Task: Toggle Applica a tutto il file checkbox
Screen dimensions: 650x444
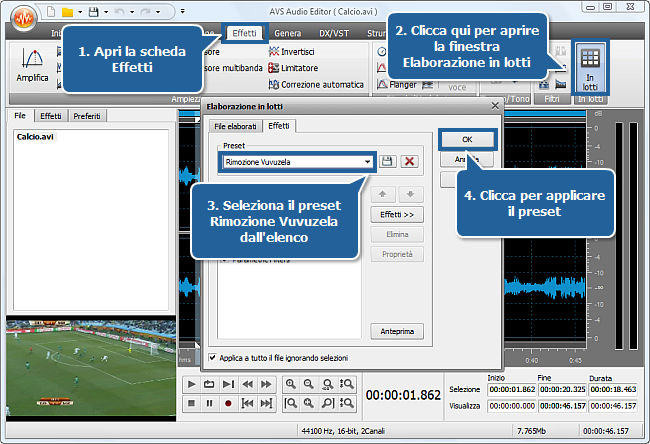Action: 212,357
